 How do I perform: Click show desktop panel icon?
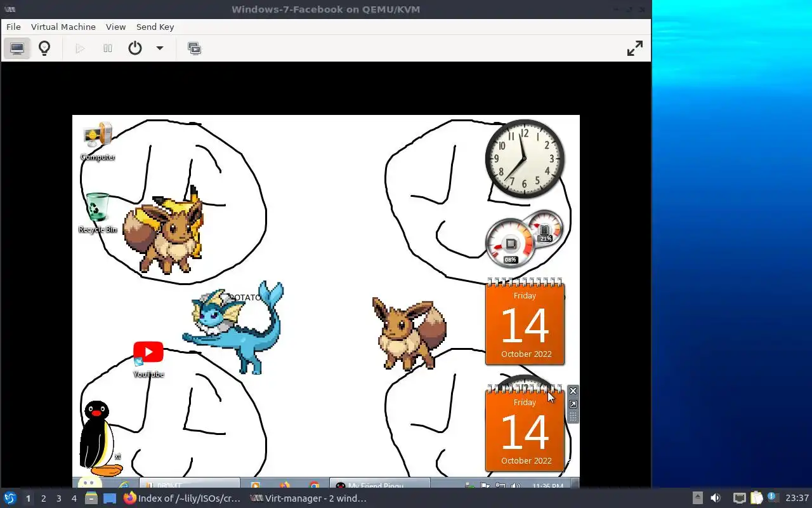110,498
